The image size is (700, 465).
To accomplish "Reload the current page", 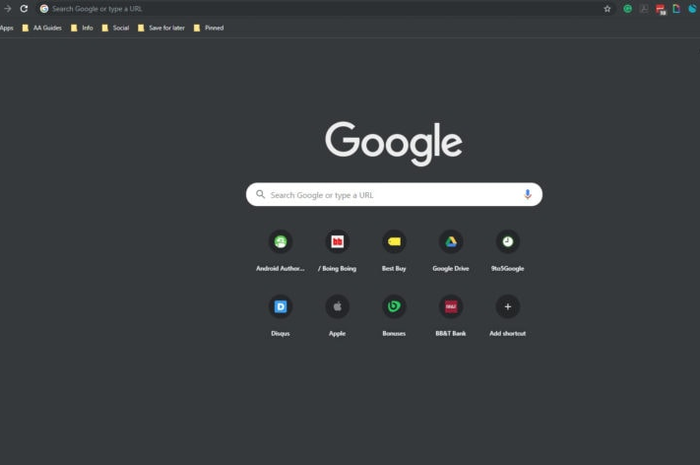I will (24, 8).
